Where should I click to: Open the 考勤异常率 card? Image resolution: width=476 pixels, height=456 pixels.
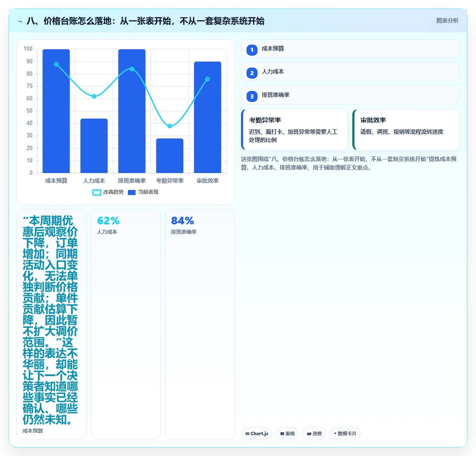point(295,130)
